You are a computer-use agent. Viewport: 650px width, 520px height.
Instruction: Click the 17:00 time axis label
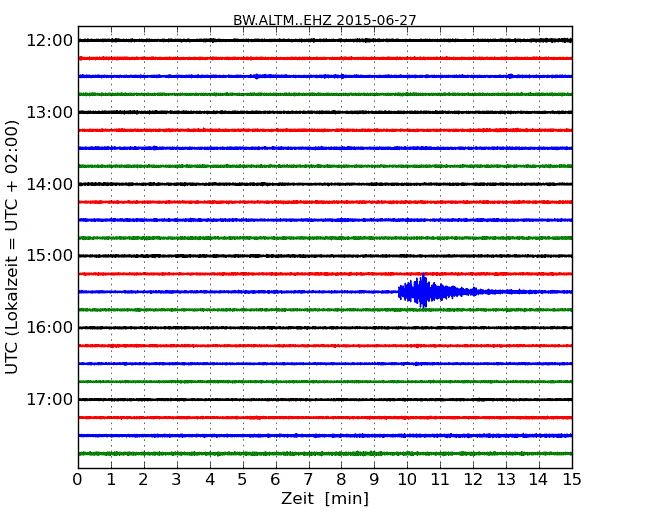coord(49,399)
